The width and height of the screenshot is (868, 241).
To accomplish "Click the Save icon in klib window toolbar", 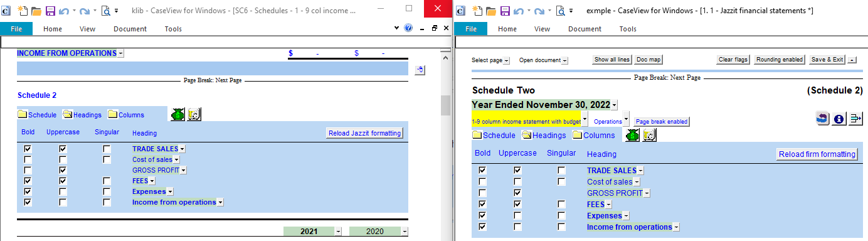I will [51, 11].
